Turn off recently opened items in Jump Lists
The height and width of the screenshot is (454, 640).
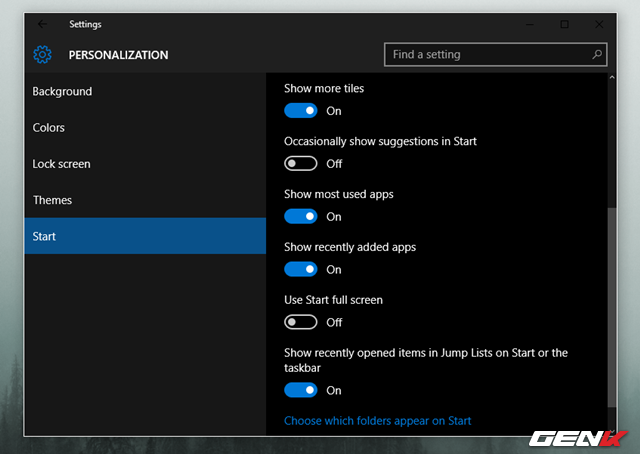300,390
